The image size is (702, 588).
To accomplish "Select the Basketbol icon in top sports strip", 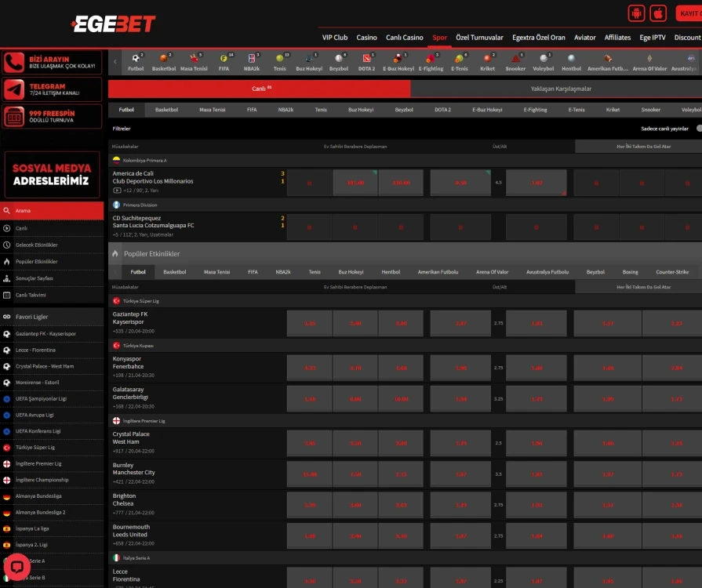I will tap(163, 58).
